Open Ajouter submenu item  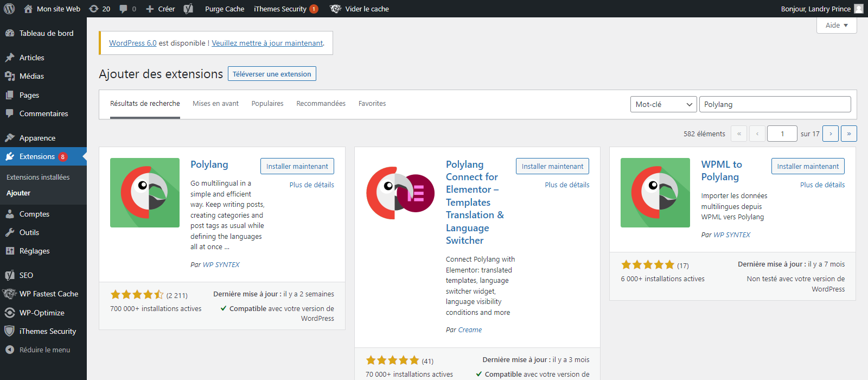coord(18,193)
